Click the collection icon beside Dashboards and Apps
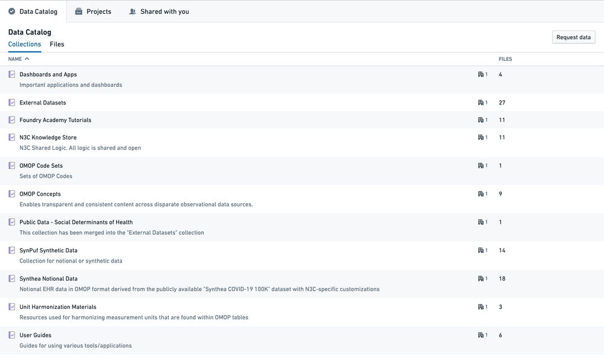 click(12, 74)
